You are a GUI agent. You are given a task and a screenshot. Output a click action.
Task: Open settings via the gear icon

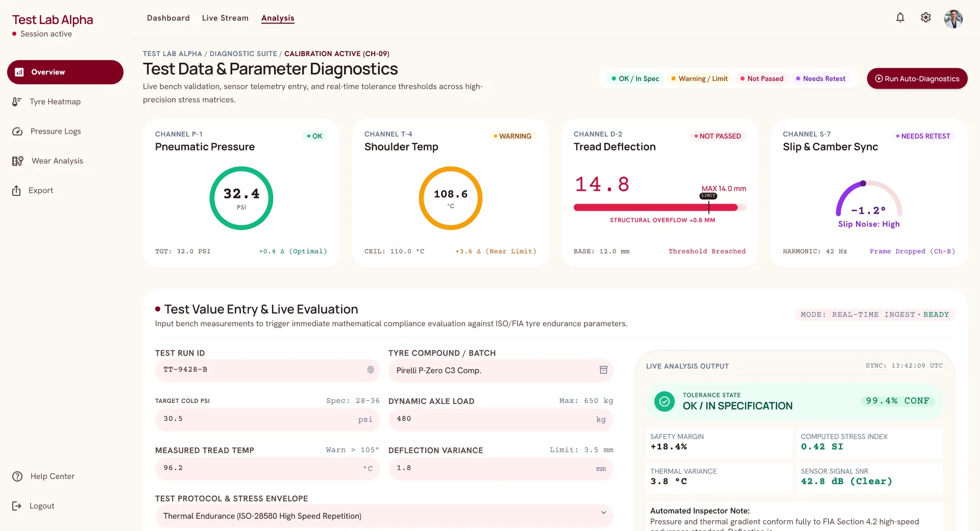(926, 18)
